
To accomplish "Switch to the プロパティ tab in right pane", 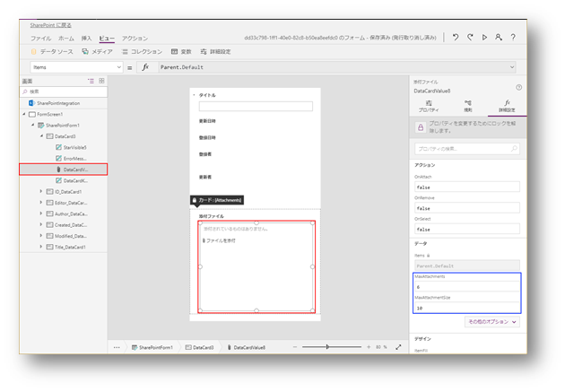I will 430,108.
